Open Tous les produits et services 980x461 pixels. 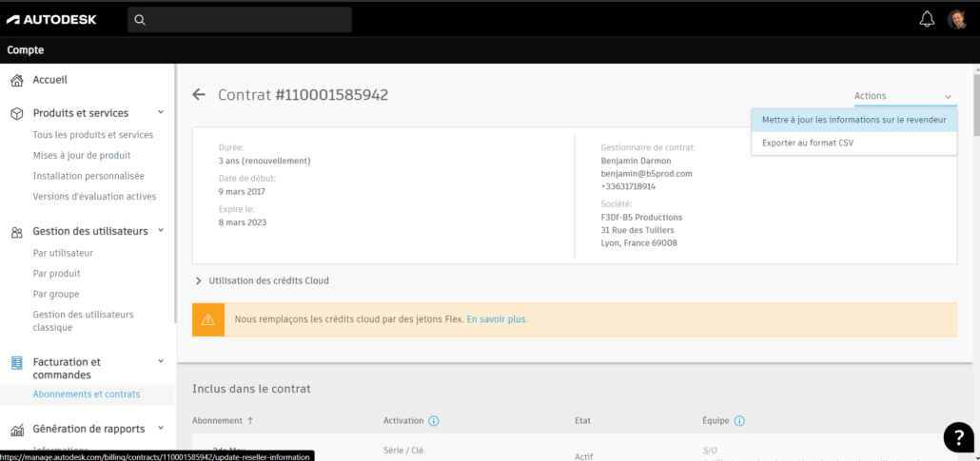(x=93, y=135)
